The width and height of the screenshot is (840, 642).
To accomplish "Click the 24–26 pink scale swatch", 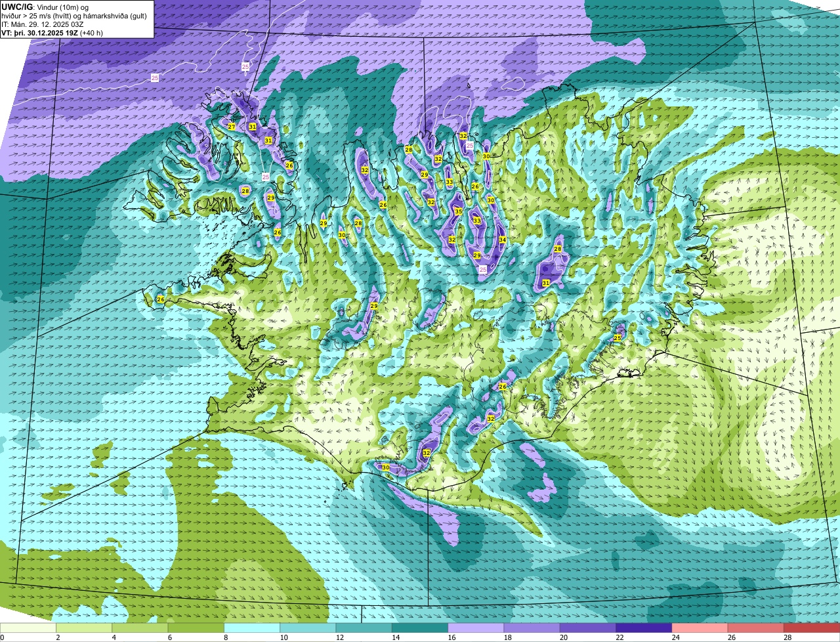I will coord(700,628).
